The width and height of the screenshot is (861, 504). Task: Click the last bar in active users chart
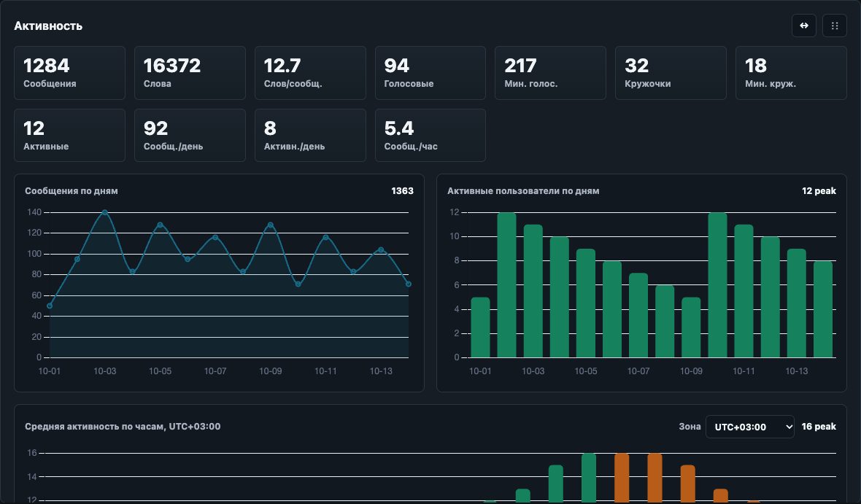tap(823, 309)
